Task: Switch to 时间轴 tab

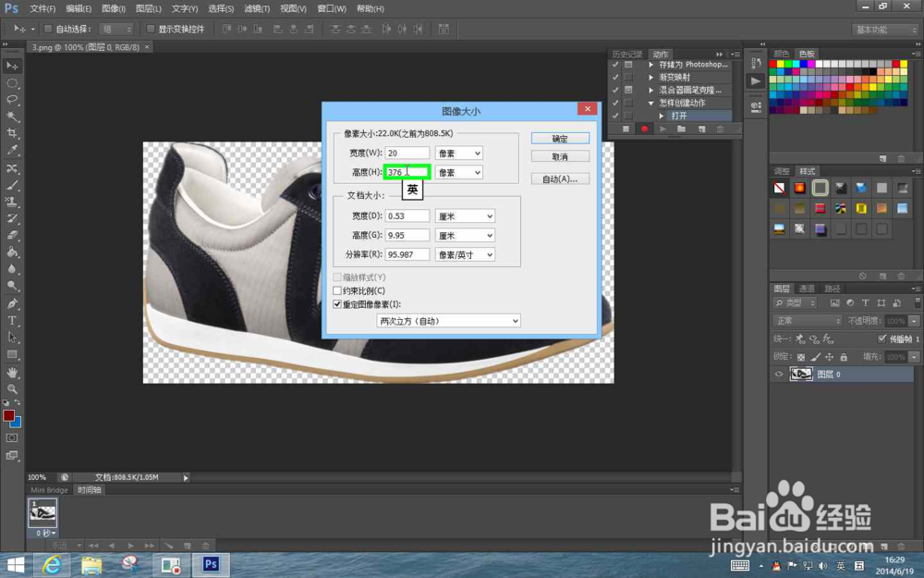Action: 89,490
